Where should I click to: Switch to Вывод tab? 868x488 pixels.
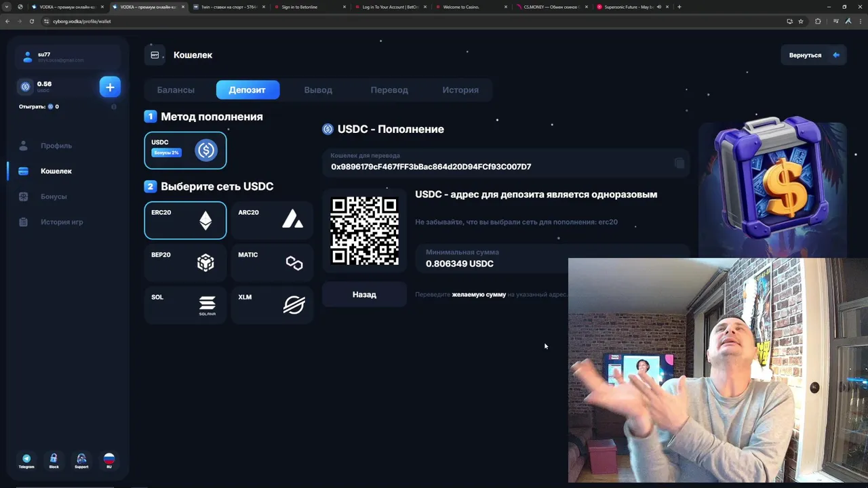tap(318, 89)
